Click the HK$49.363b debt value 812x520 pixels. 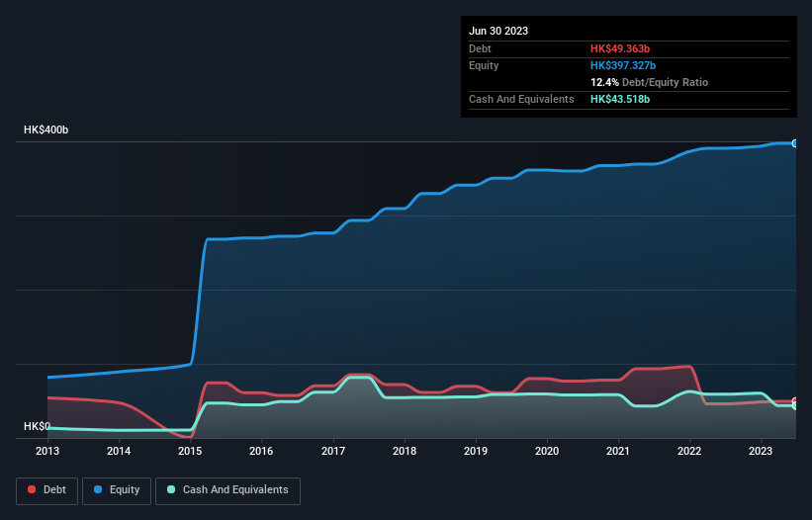click(x=620, y=48)
